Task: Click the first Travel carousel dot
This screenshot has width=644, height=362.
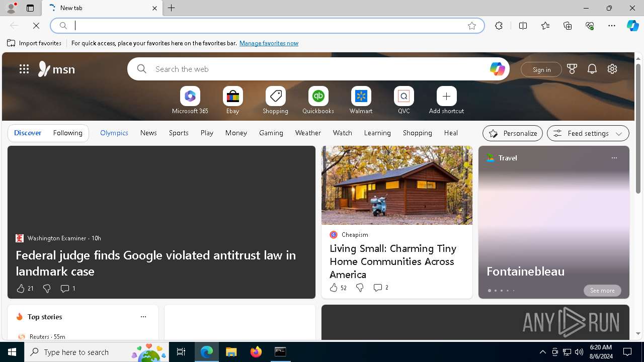Action: [490, 291]
